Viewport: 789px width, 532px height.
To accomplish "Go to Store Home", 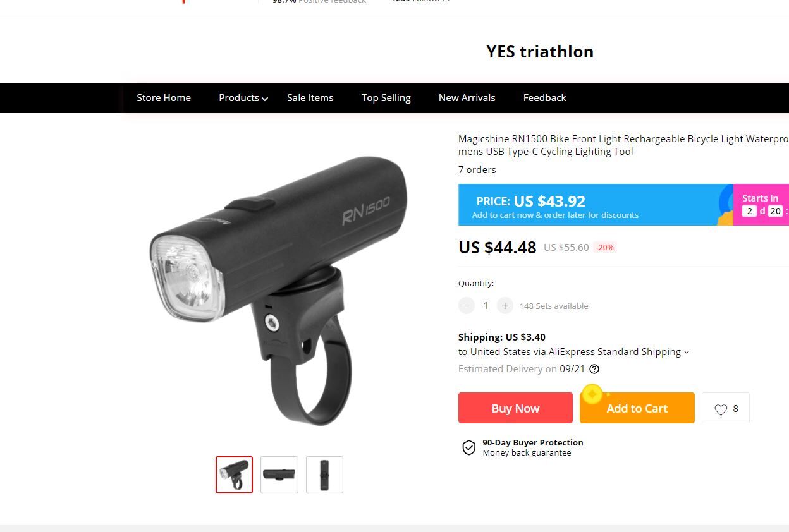I will [164, 98].
